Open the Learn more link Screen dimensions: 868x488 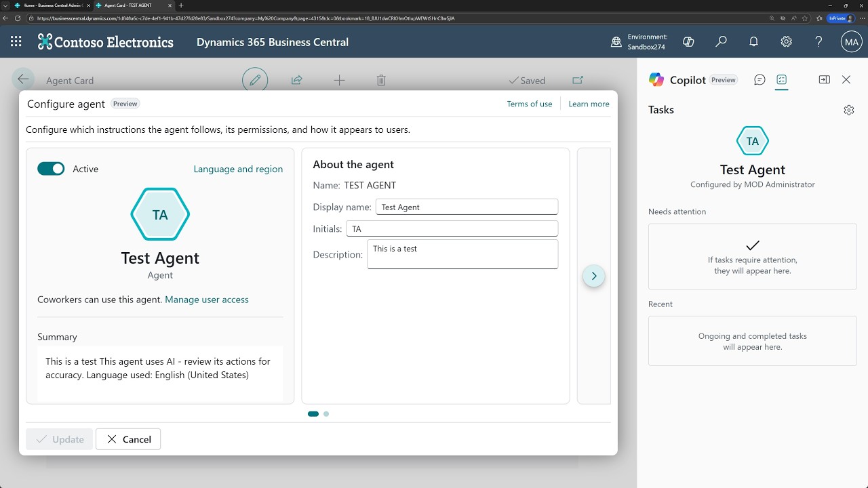point(589,104)
